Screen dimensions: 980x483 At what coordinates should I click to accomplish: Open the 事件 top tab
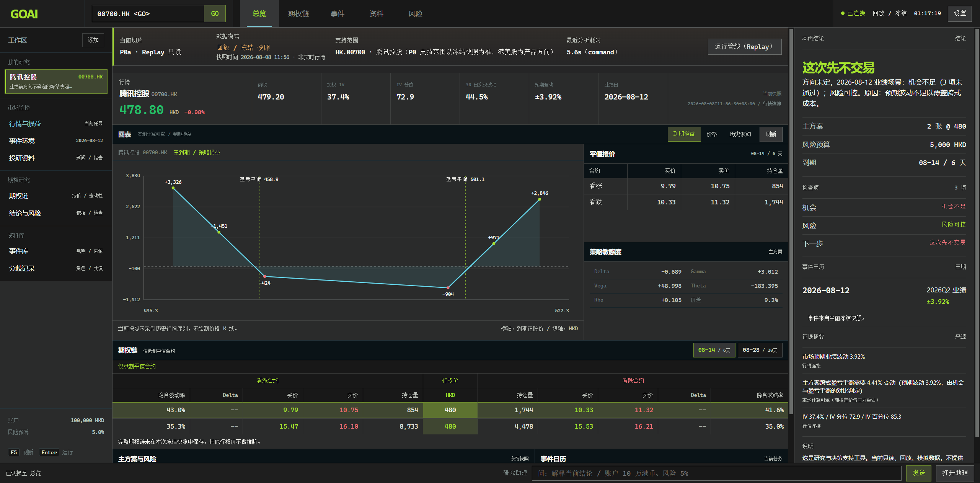[x=338, y=14]
